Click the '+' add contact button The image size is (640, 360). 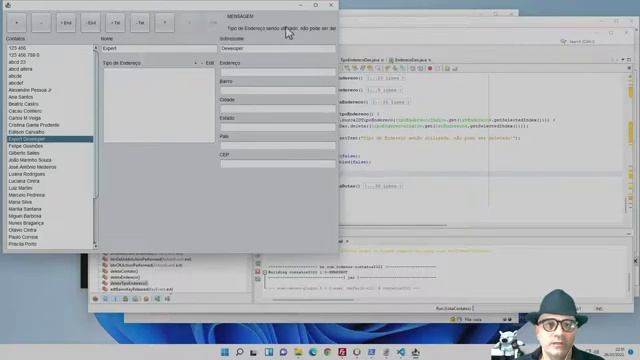pos(16,23)
